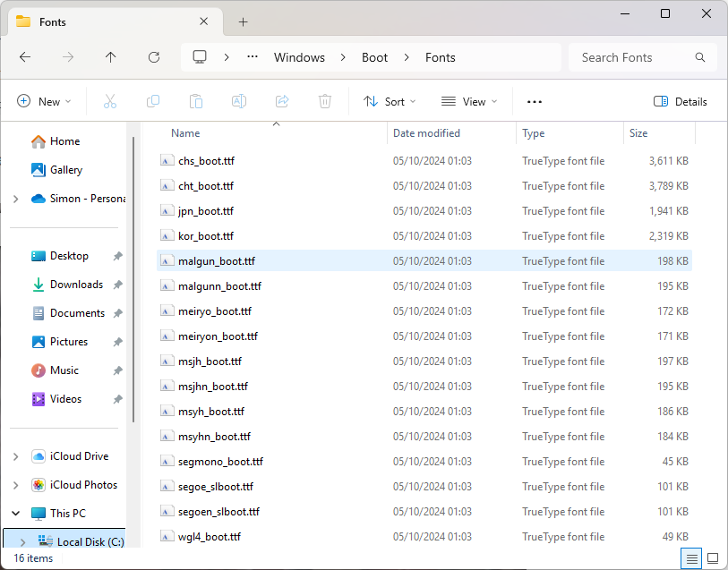The height and width of the screenshot is (570, 728).
Task: Click the Paste clipboard icon
Action: 196,101
